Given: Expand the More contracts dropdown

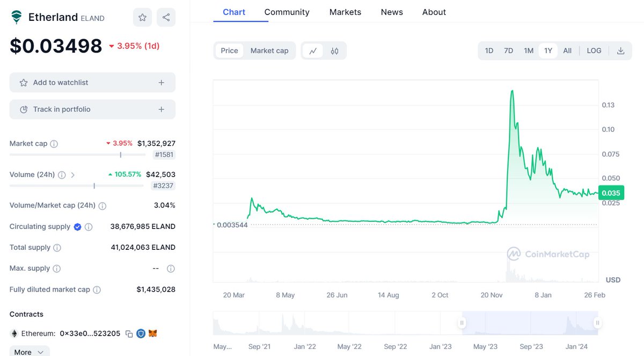Looking at the screenshot, I should click(30, 352).
